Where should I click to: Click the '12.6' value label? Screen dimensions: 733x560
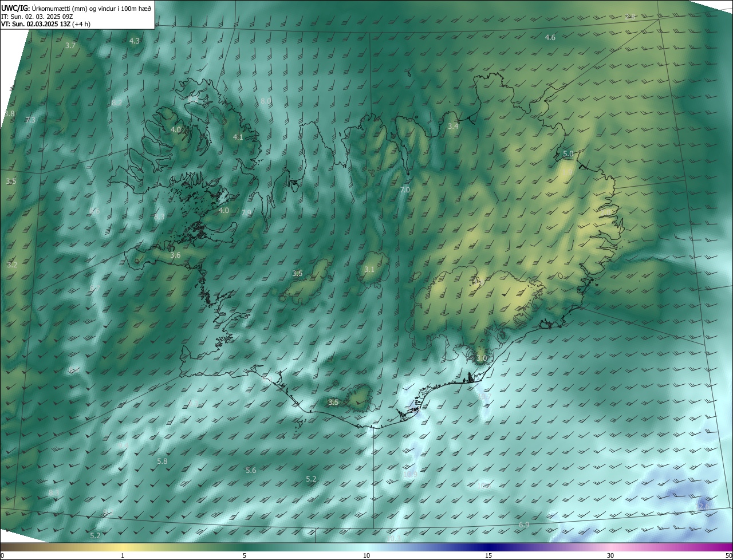tap(703, 506)
